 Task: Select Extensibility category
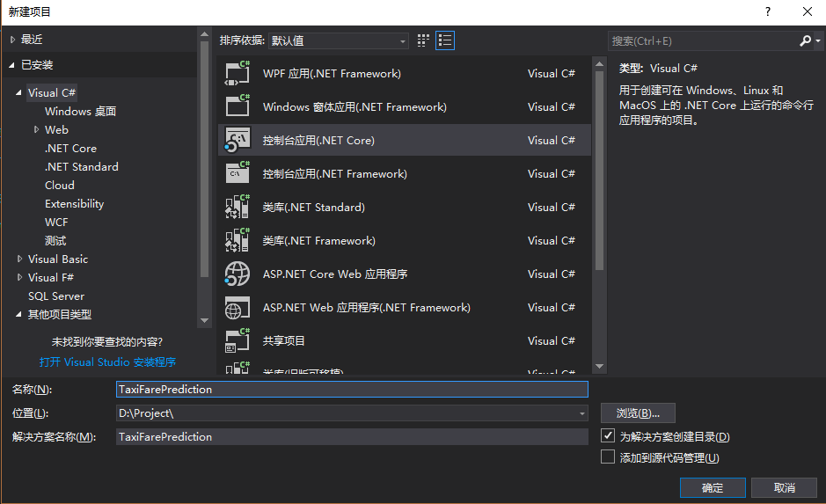click(74, 203)
